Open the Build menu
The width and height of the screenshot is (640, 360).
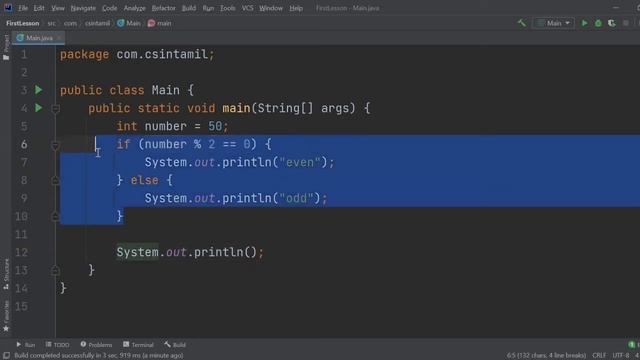tap(189, 8)
